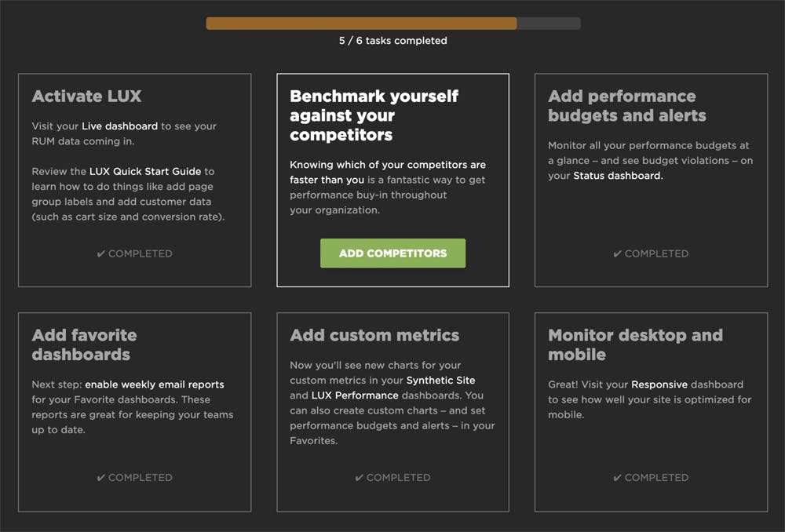Click the checkmark in the performance budgets card
Viewport: 785px width, 532px height.
tap(618, 253)
